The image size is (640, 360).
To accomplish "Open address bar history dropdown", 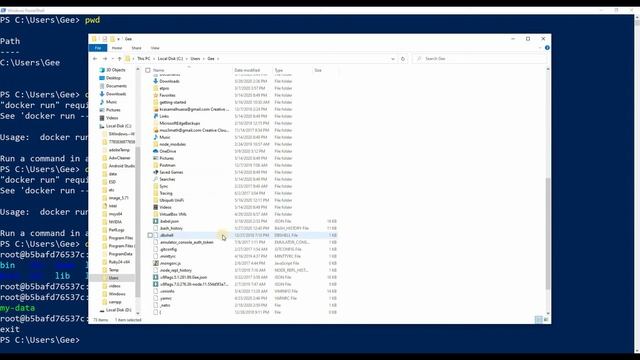I will (x=393, y=59).
